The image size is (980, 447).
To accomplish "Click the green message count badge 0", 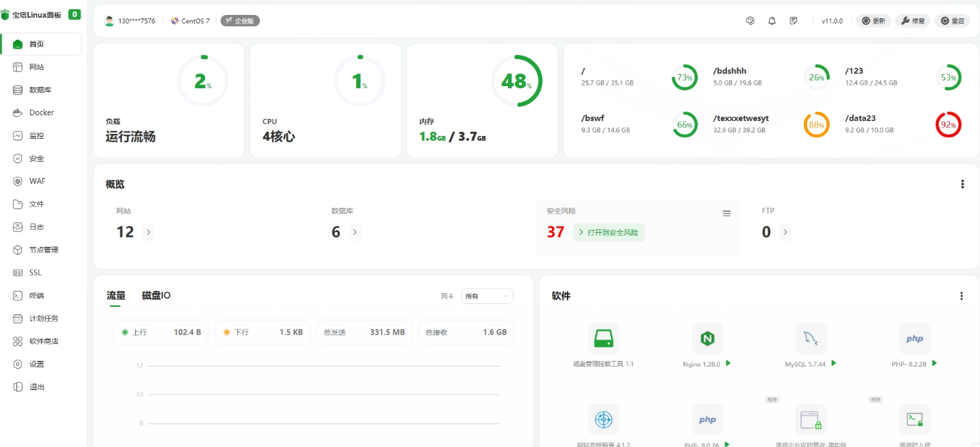I will point(75,14).
